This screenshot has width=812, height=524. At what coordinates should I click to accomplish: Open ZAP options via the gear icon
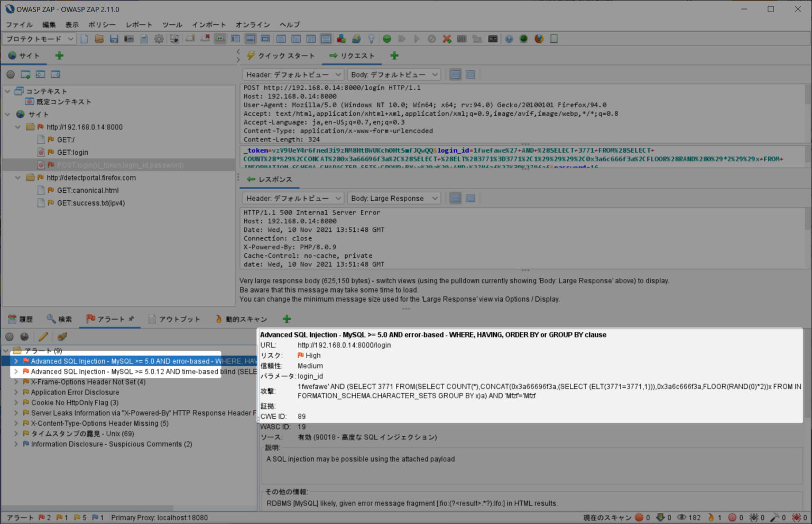click(159, 38)
